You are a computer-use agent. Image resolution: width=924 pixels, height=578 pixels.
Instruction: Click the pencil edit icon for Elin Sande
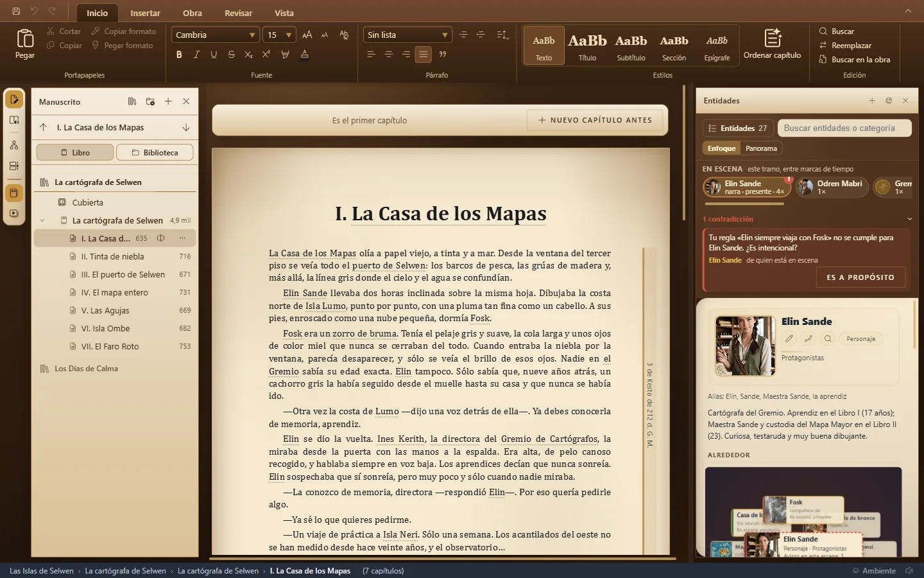pos(789,338)
